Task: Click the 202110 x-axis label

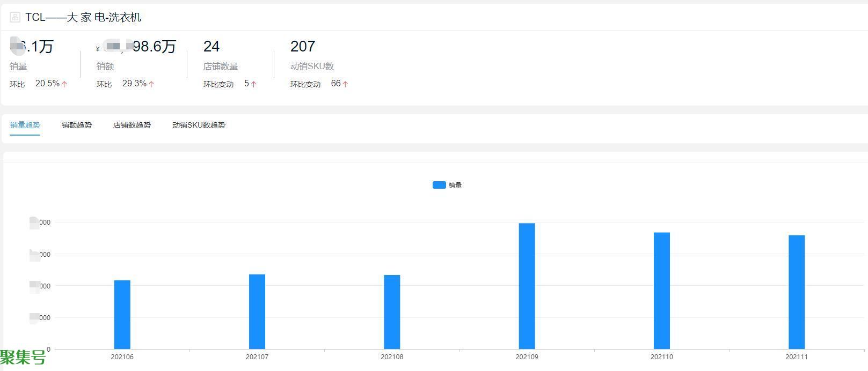Action: (662, 357)
